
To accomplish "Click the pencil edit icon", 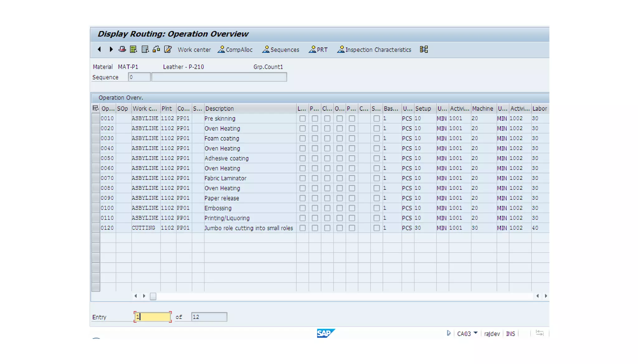I will [x=168, y=49].
